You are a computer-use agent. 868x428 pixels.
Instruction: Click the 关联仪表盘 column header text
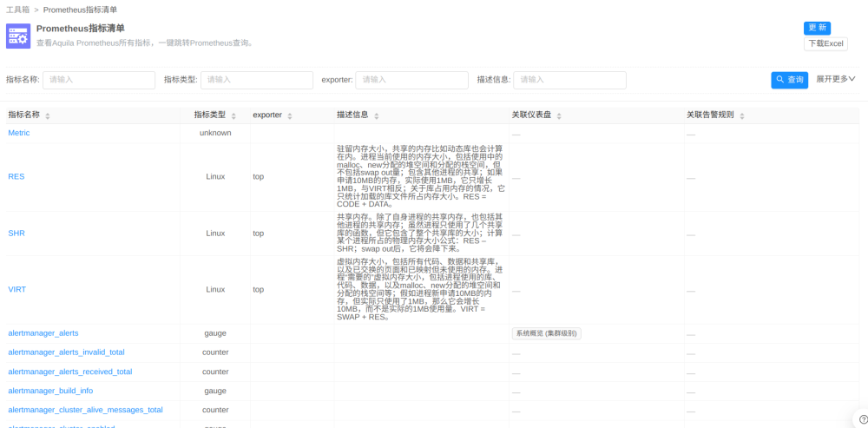(531, 115)
